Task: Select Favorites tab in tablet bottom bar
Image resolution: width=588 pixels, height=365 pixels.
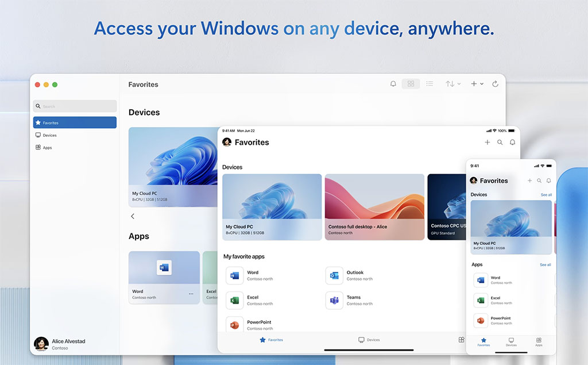Action: (271, 340)
